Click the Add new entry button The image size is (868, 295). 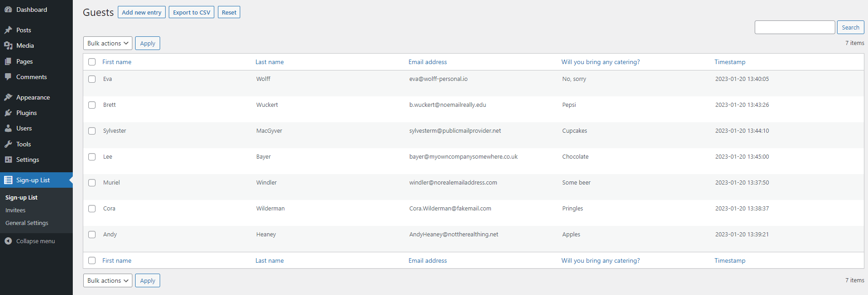(141, 12)
